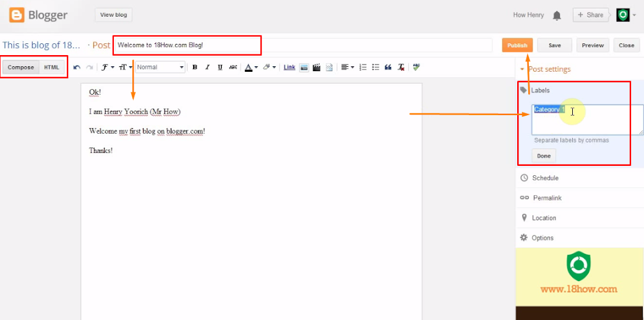This screenshot has height=320, width=644.
Task: Open the text background color picker
Action: tap(269, 67)
